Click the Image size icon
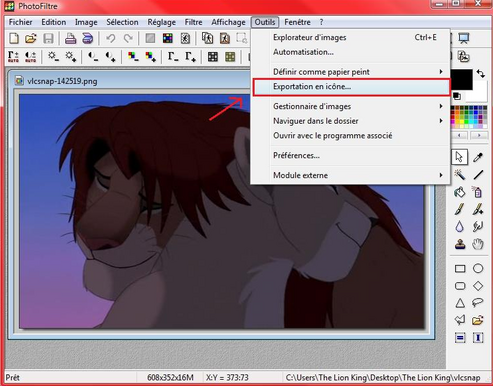Image resolution: width=493 pixels, height=386 pixels. 207,38
